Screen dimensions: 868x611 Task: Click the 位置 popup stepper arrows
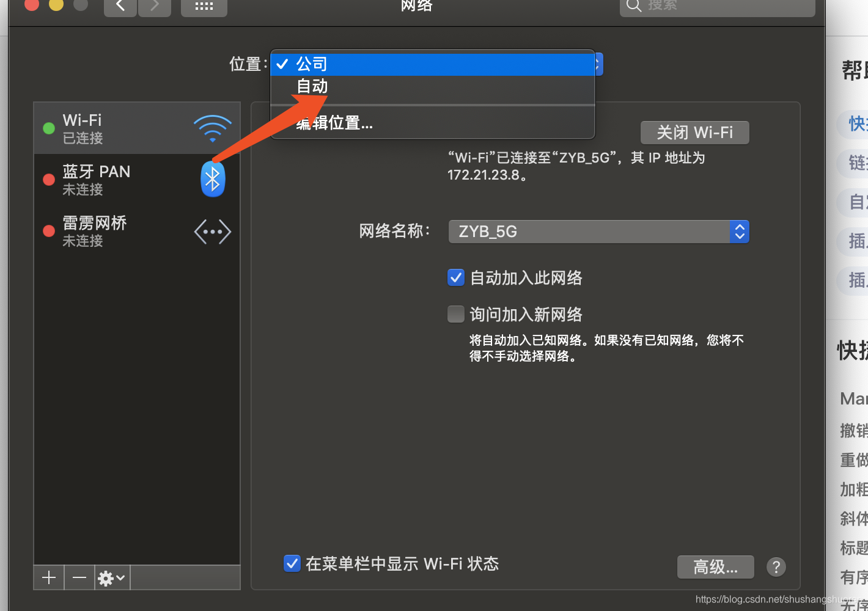pos(598,64)
